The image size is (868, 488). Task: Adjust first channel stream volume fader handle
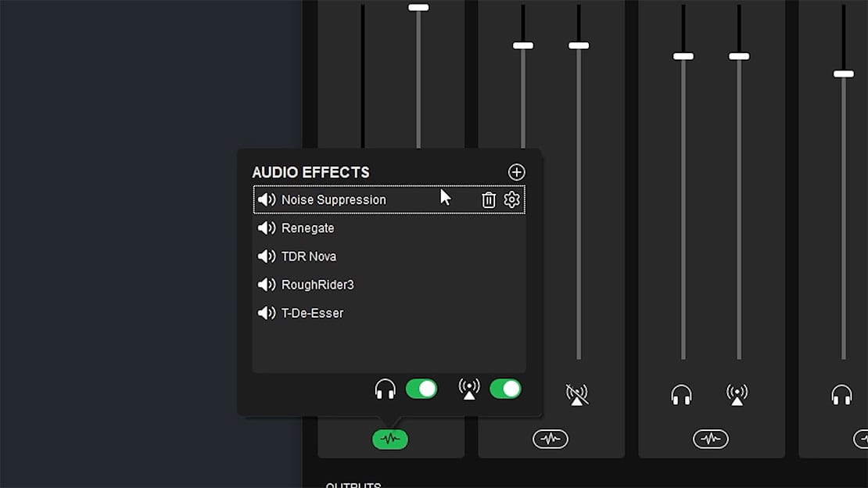418,7
